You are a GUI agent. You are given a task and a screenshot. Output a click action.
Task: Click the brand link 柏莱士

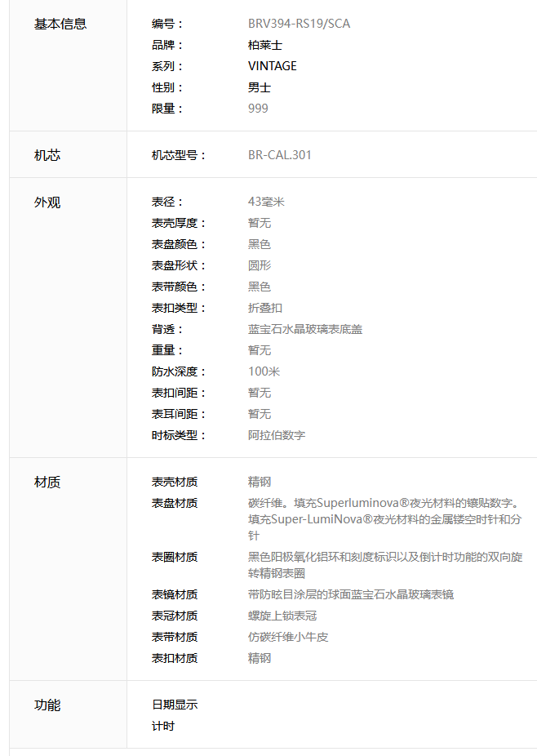264,45
